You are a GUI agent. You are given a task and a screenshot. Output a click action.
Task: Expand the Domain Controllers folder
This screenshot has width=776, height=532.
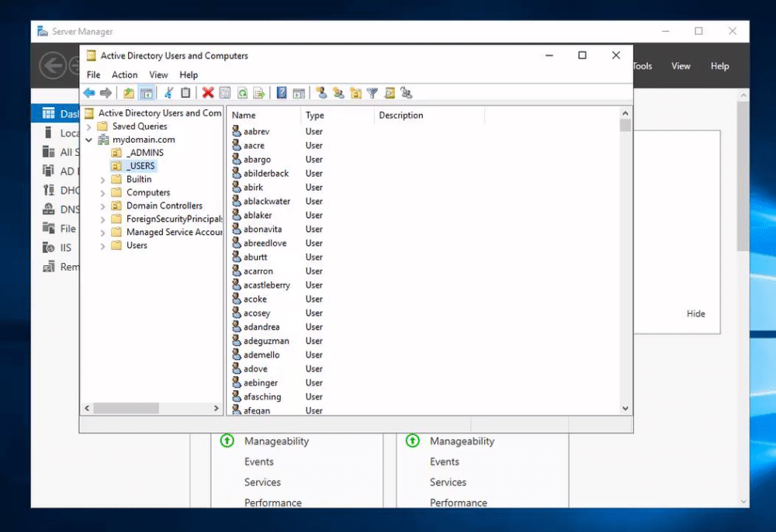103,206
